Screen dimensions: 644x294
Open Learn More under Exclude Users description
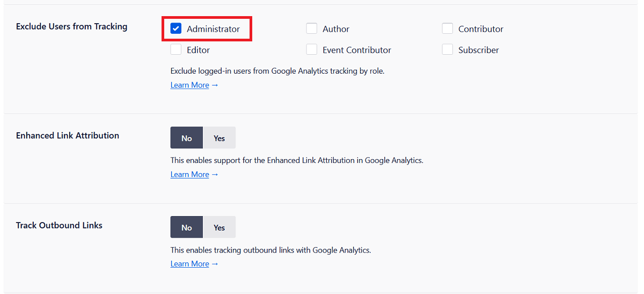point(189,85)
